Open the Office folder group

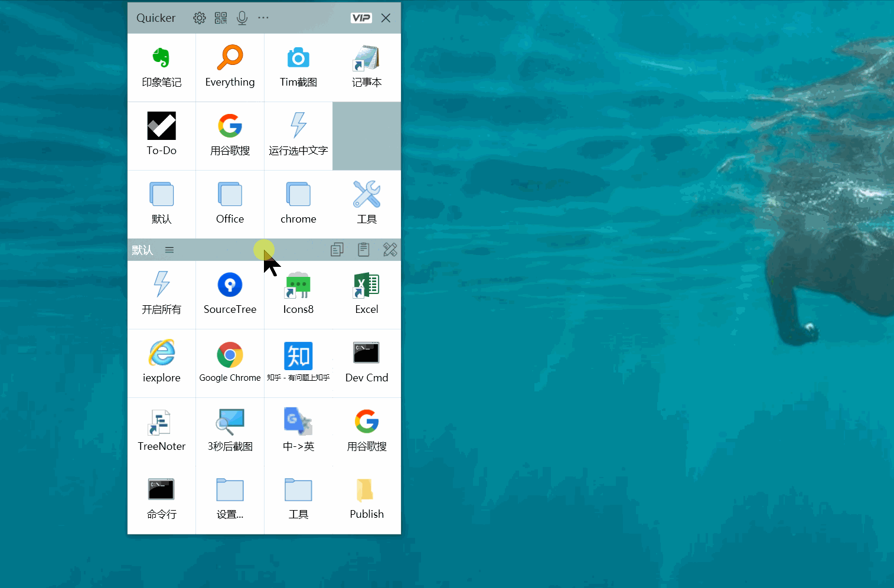230,205
